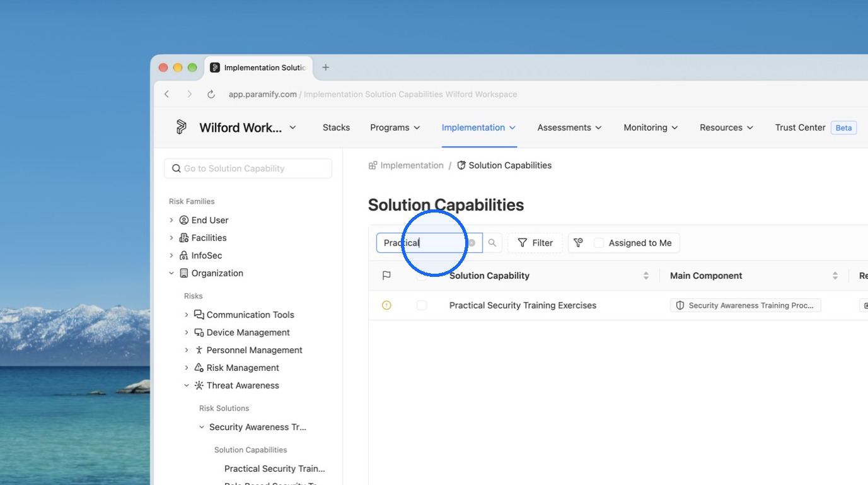Click the Implementation breadcrumb icon
The height and width of the screenshot is (485, 868).
coord(373,165)
